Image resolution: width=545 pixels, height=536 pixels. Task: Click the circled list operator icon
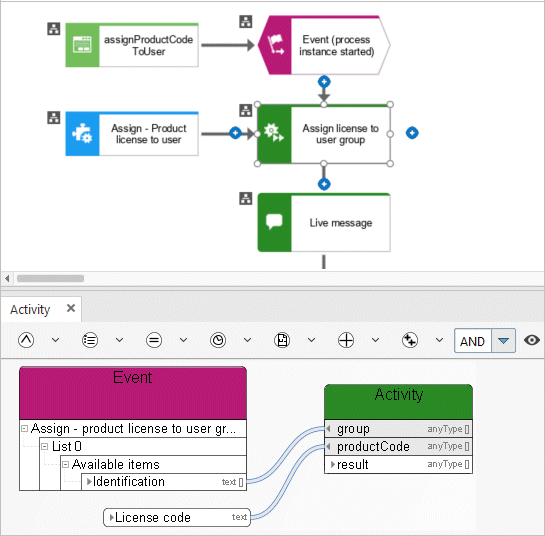90,340
